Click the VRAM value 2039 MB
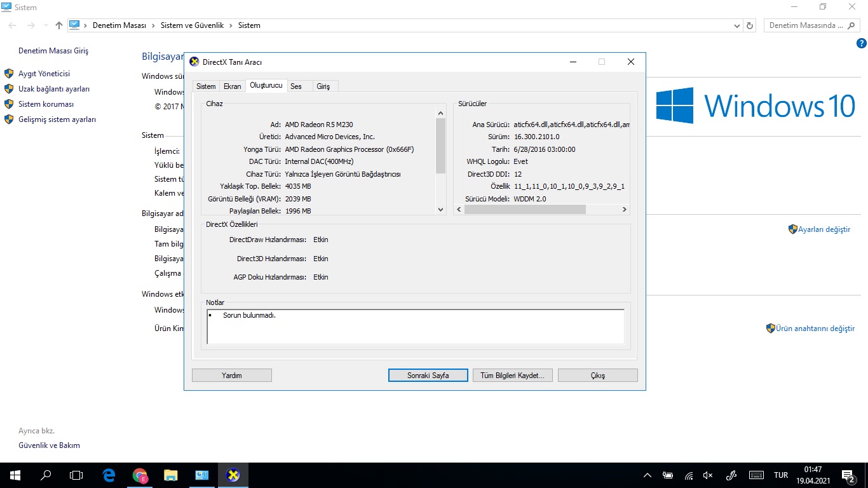The width and height of the screenshot is (868, 488). [298, 199]
